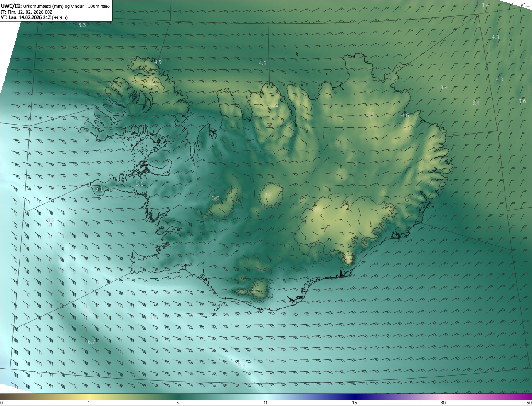
Task: Click the 0 tick on the color scale
Action: pyautogui.click(x=2, y=403)
